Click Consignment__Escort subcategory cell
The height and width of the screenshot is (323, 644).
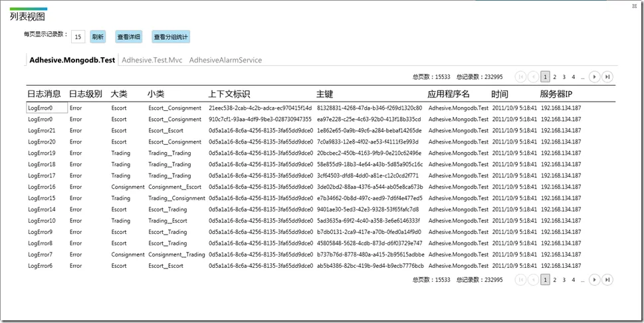tap(175, 187)
